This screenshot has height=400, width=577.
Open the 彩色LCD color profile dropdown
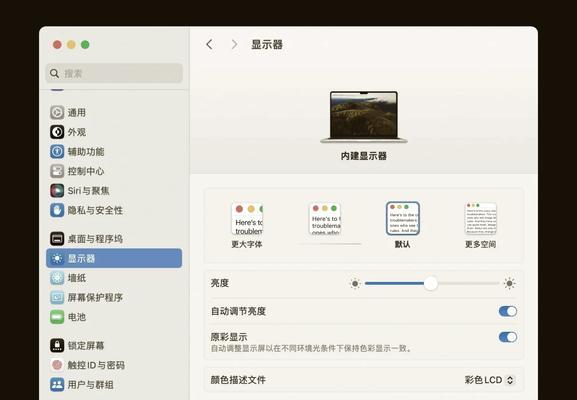click(489, 380)
